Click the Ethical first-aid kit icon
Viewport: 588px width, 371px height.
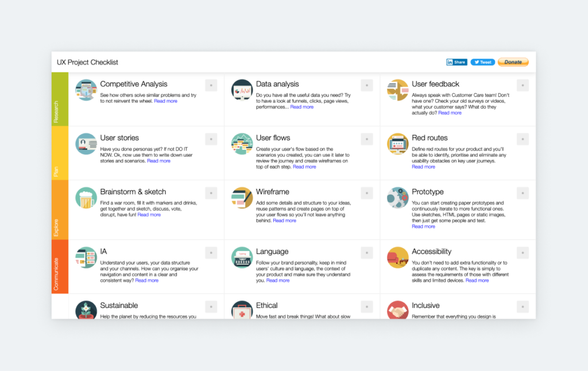coord(242,310)
